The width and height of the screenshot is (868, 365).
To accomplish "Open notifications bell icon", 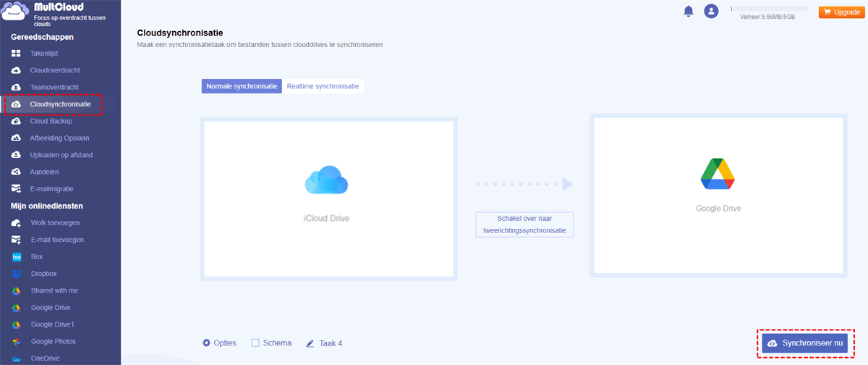I will click(x=689, y=12).
